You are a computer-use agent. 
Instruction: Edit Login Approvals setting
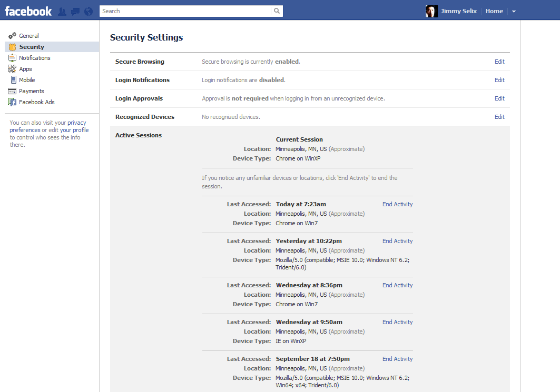coord(499,98)
